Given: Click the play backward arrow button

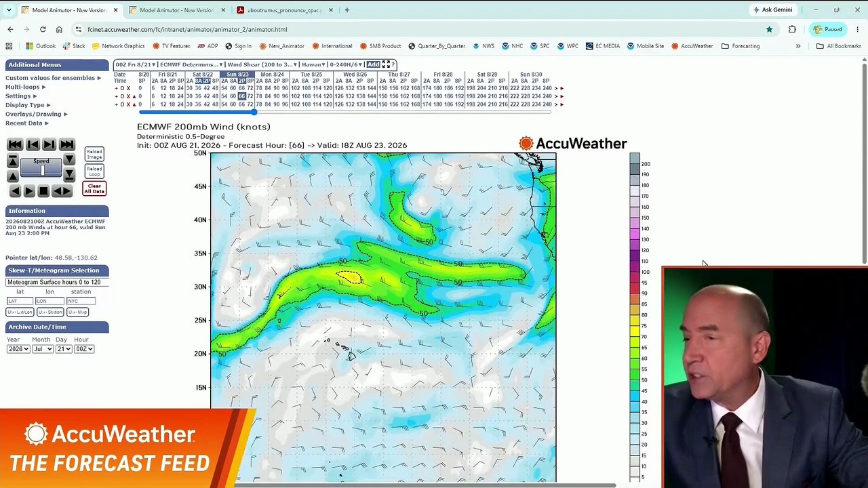Looking at the screenshot, I should point(15,191).
